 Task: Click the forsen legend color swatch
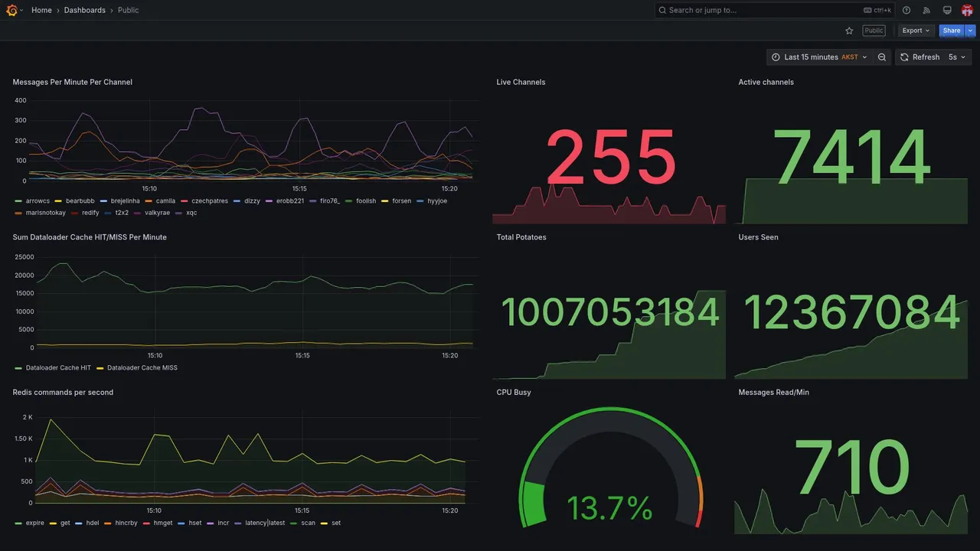386,201
